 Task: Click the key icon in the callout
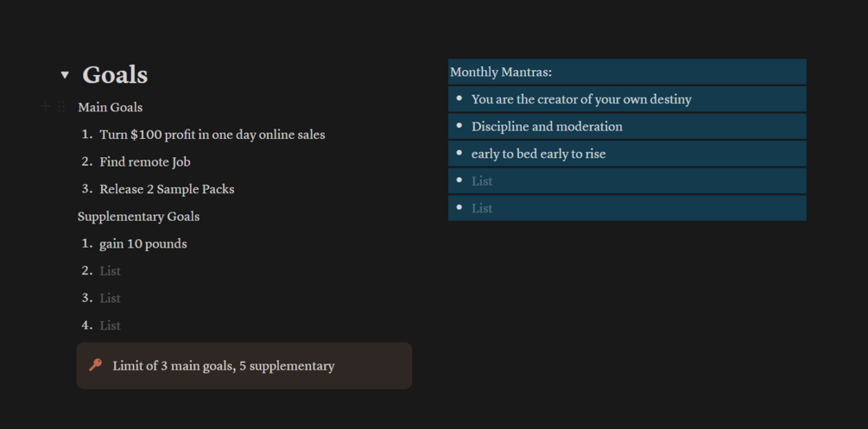coord(96,366)
